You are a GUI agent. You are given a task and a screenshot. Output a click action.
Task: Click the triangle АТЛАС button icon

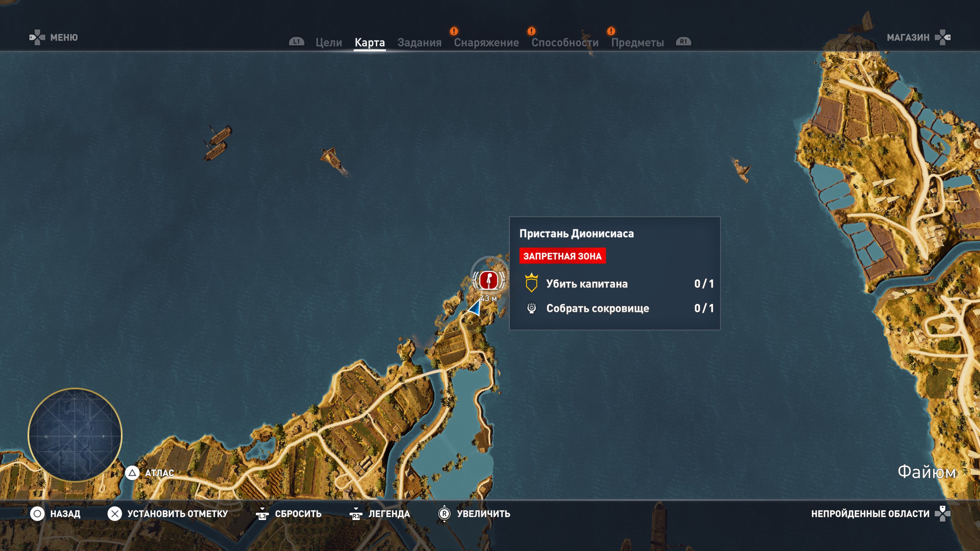tap(132, 473)
